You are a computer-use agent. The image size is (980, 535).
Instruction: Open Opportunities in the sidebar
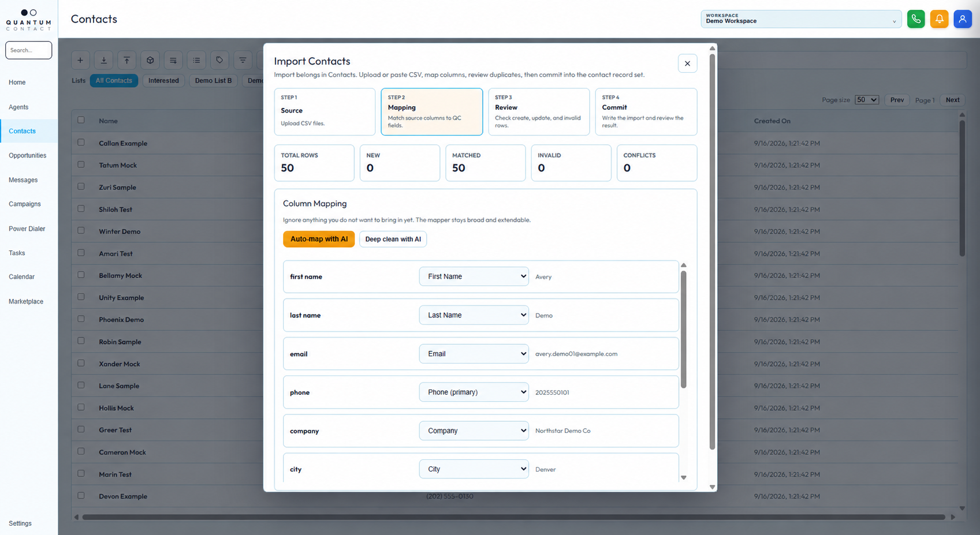point(27,156)
